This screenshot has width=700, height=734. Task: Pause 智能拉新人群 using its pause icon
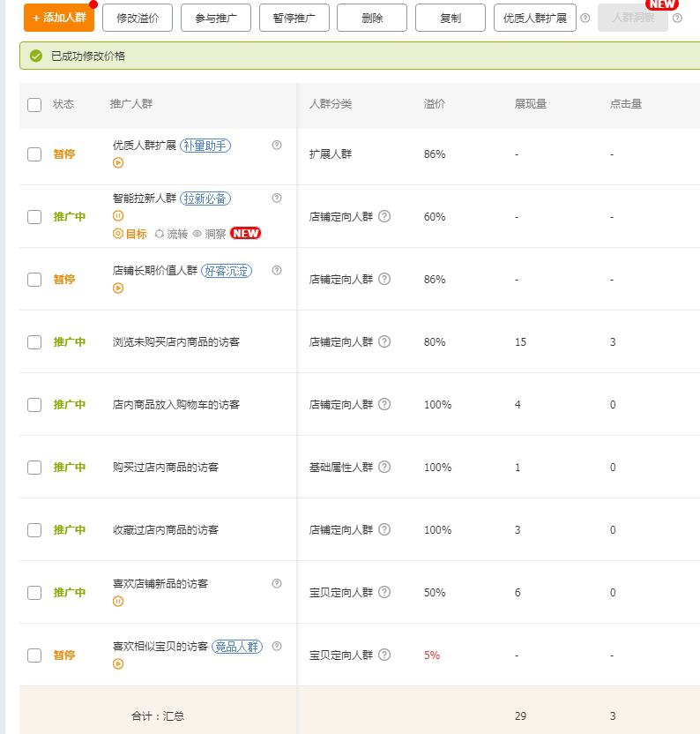point(118,216)
